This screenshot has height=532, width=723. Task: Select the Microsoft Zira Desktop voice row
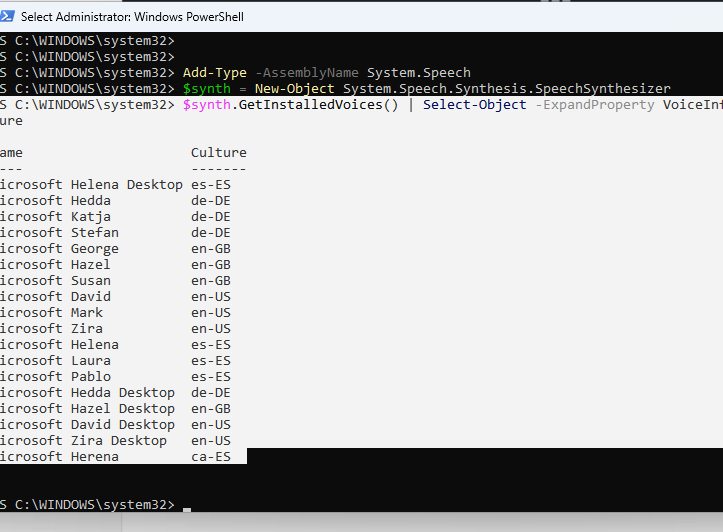coord(84,441)
